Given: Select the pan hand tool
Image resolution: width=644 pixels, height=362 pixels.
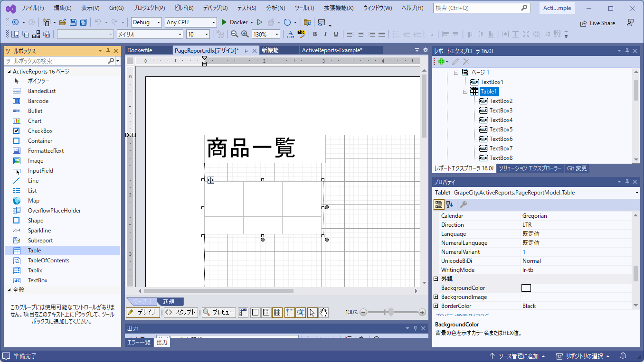Looking at the screenshot, I should [x=323, y=312].
